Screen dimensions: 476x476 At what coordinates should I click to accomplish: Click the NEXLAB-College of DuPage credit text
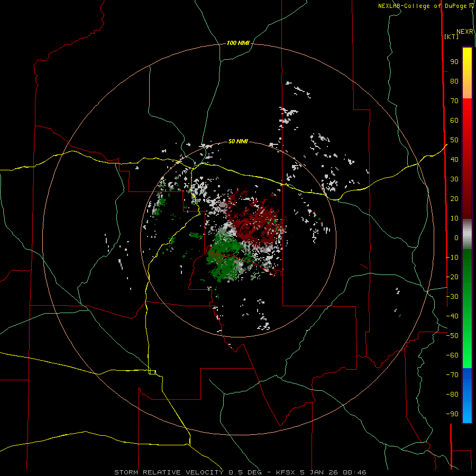pos(425,6)
